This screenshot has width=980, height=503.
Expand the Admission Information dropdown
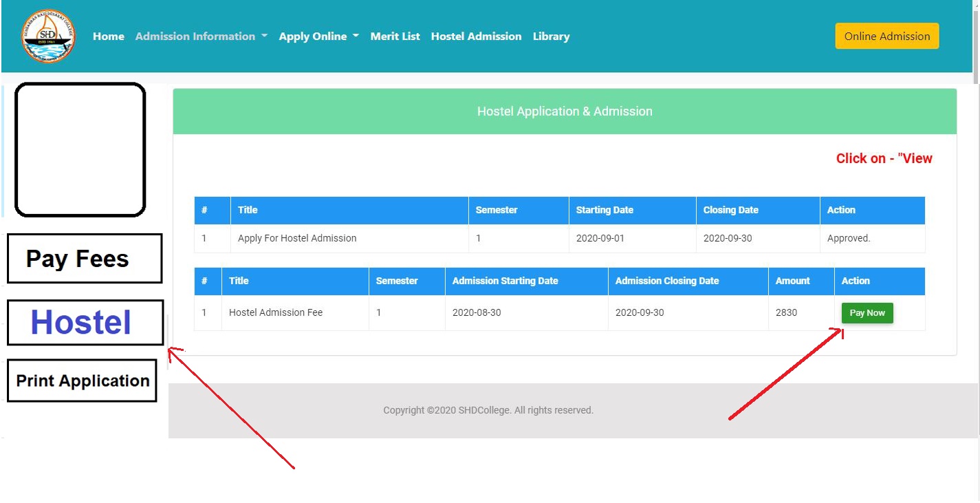point(201,36)
